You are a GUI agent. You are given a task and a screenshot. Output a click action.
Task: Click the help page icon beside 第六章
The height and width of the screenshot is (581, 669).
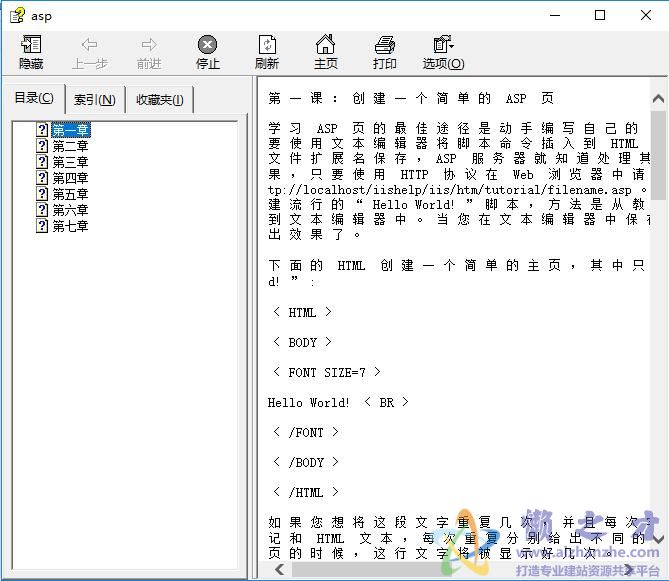(x=42, y=210)
